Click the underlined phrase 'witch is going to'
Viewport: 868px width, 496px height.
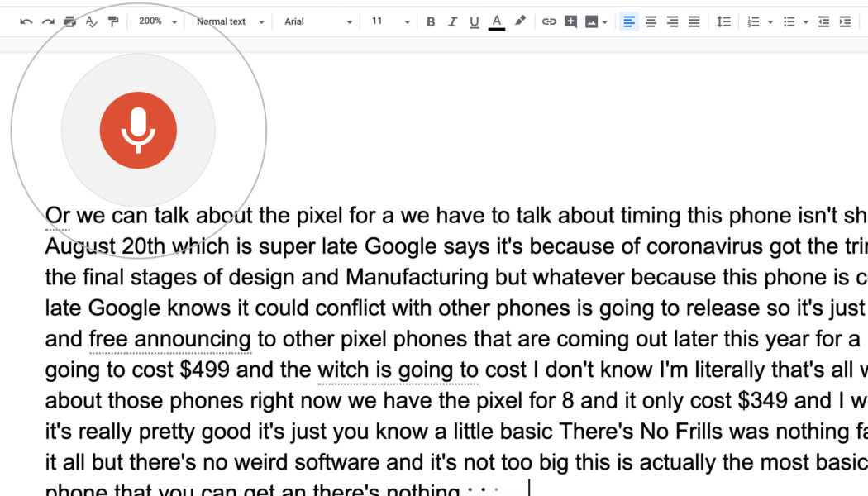(x=398, y=370)
